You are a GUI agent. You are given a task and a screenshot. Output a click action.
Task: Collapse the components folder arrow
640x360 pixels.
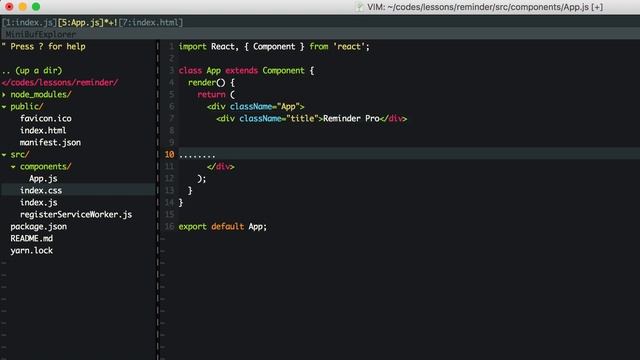coord(13,167)
